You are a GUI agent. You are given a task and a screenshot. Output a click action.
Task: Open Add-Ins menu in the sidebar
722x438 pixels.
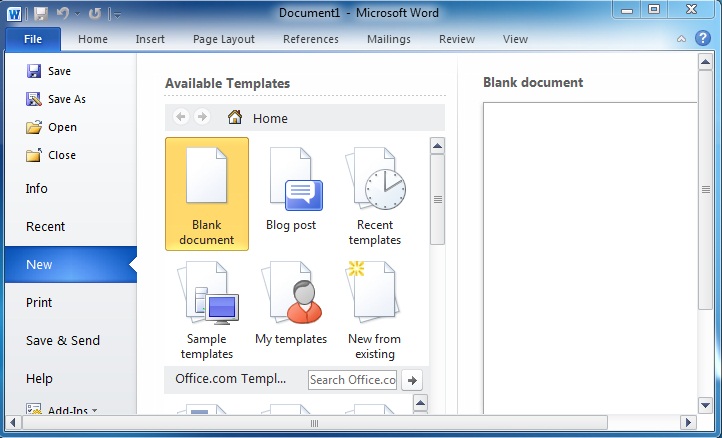click(62, 409)
